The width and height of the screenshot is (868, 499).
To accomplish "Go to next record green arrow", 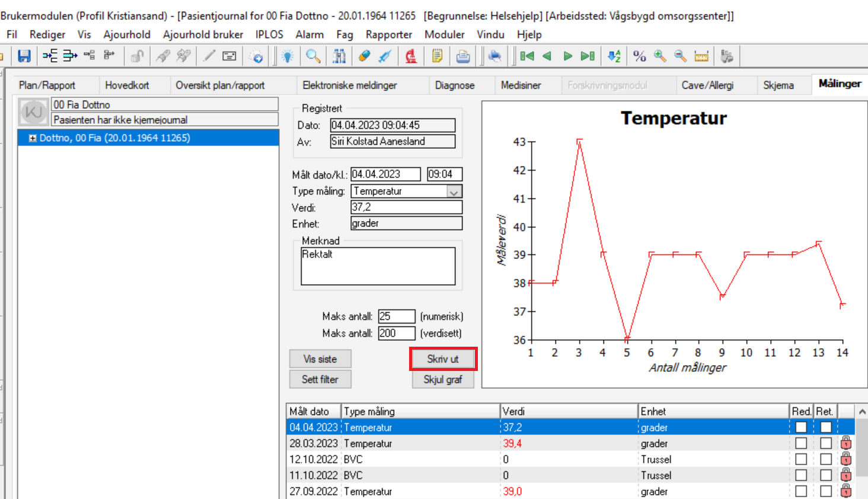I will tap(567, 56).
